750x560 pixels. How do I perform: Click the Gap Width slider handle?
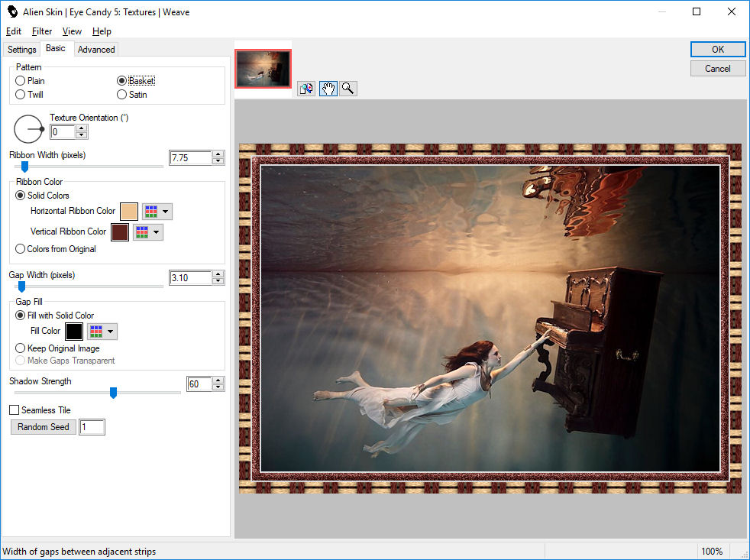point(21,286)
